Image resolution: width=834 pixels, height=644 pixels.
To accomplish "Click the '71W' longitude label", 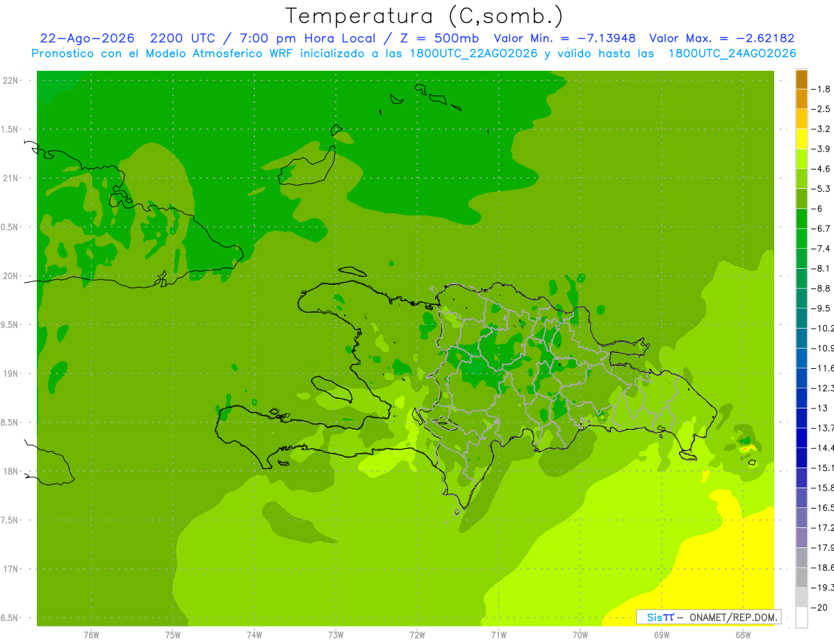I will (498, 634).
